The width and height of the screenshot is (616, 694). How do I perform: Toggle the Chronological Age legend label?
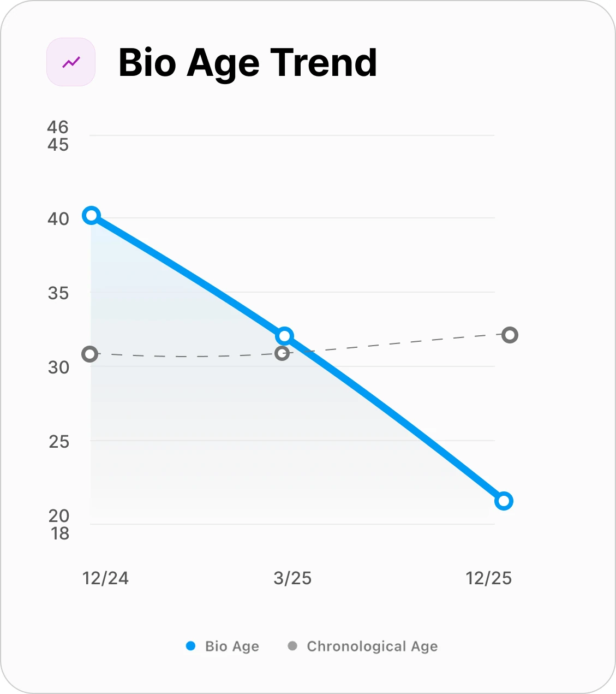[372, 646]
